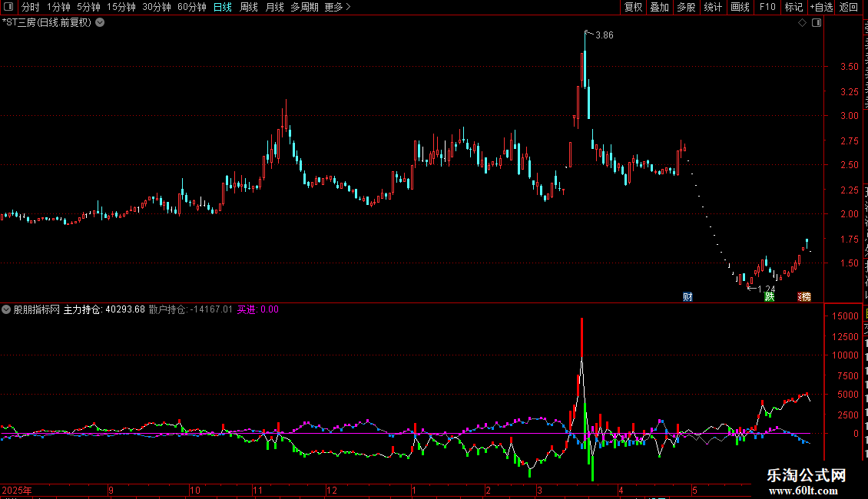Click the 主力持仓 40293.68 value
This screenshot has width=868, height=499.
[104, 310]
